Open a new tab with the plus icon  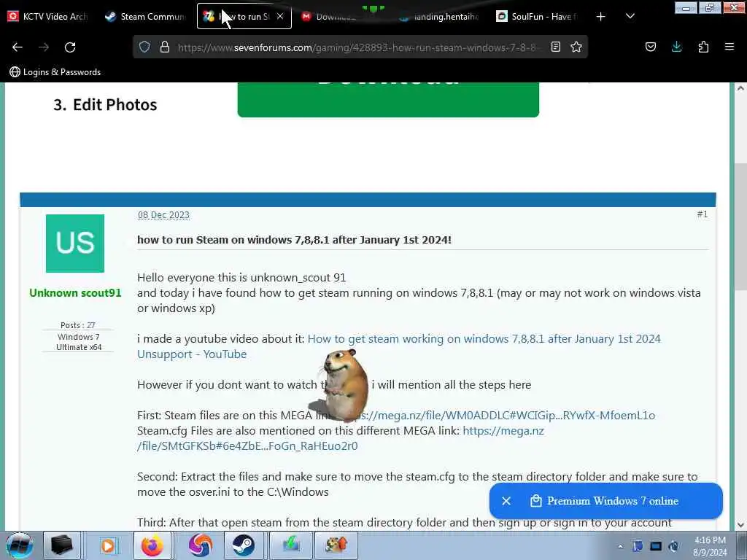pyautogui.click(x=601, y=17)
